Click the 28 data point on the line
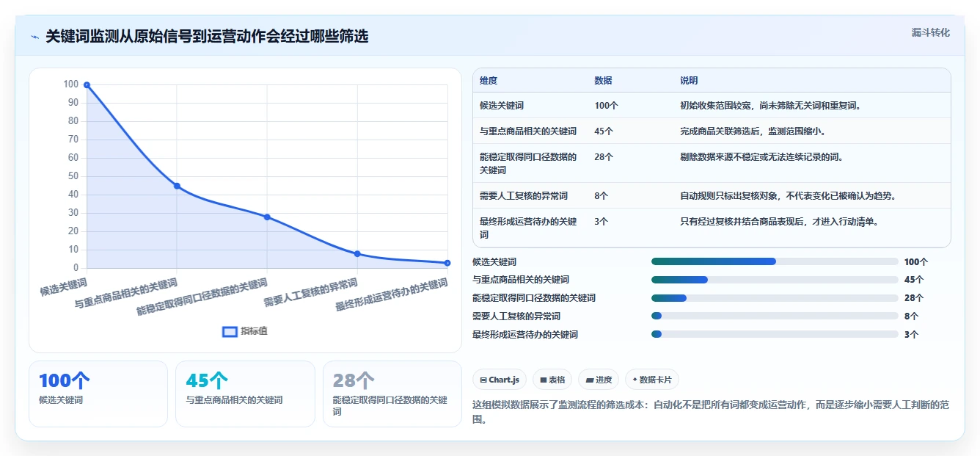Viewport: 980px width, 456px height. tap(267, 217)
